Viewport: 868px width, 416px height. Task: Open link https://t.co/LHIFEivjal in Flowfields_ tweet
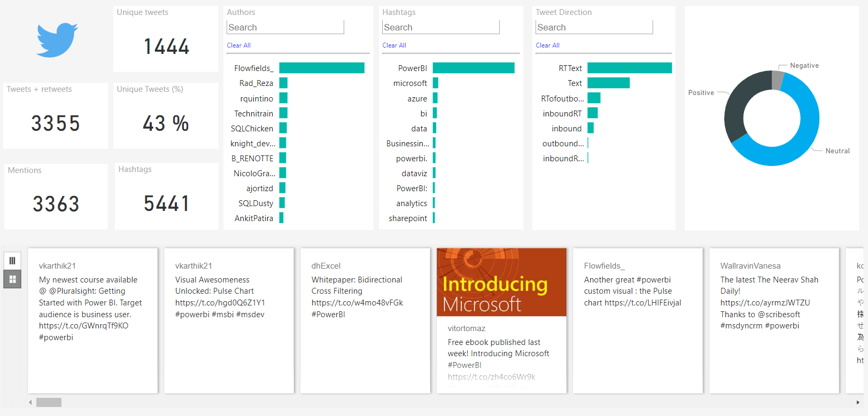(x=643, y=303)
